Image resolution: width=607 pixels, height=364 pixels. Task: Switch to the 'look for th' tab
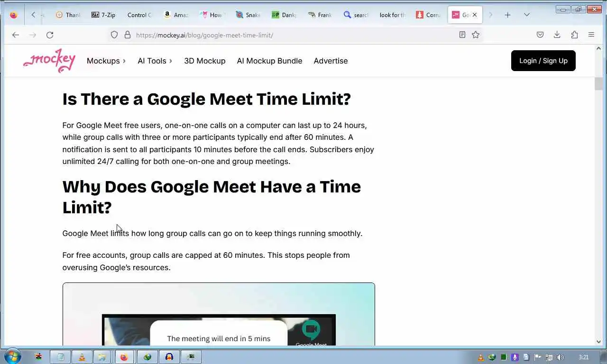(x=392, y=15)
